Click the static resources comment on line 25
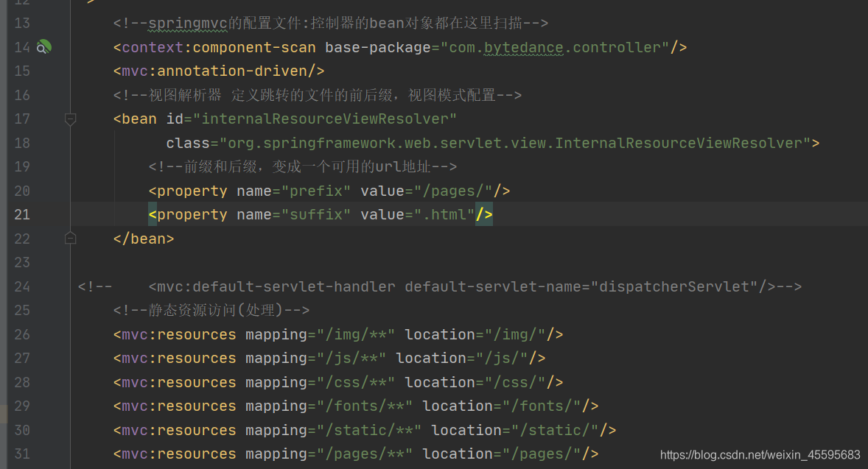The image size is (868, 469). (211, 310)
